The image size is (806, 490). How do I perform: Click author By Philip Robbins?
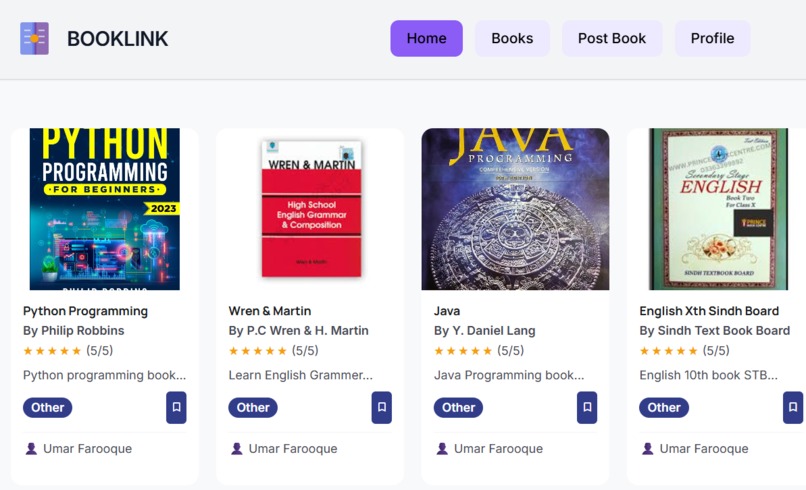74,331
